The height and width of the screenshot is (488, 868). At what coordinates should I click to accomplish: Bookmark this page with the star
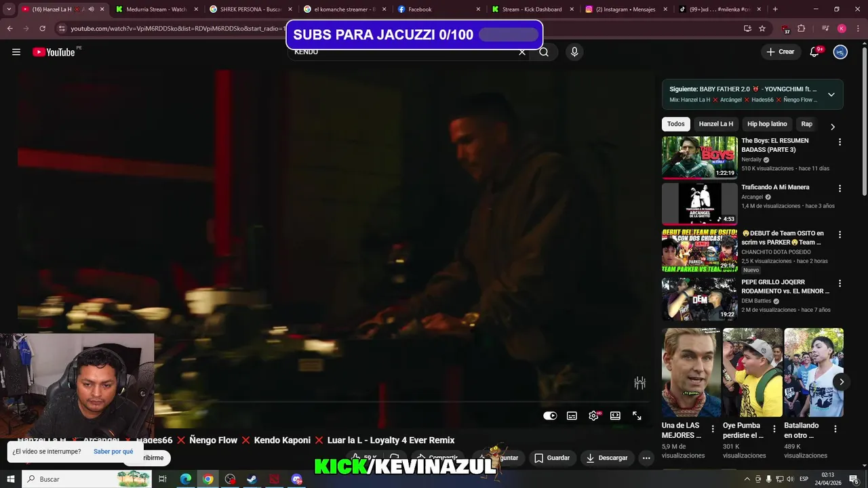(x=762, y=28)
